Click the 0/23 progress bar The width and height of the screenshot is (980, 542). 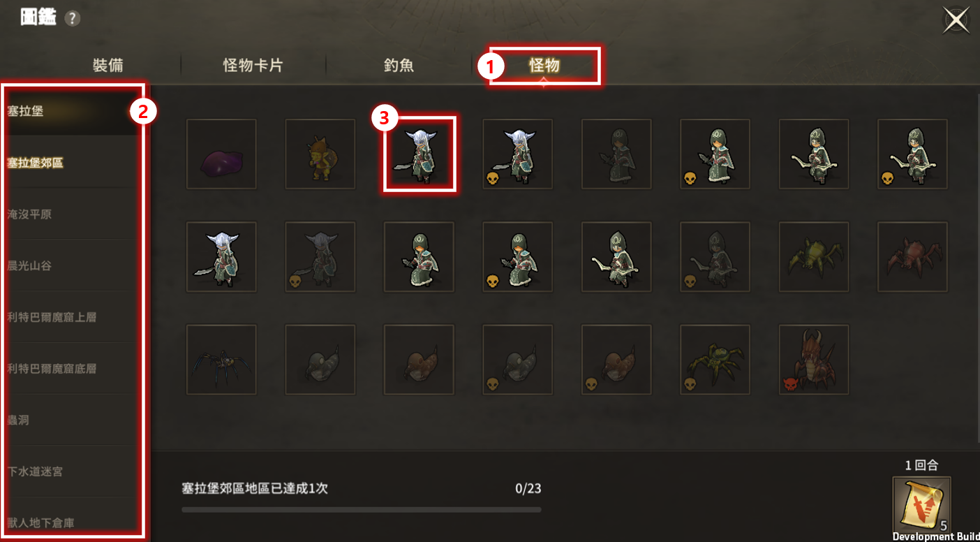pos(361,510)
